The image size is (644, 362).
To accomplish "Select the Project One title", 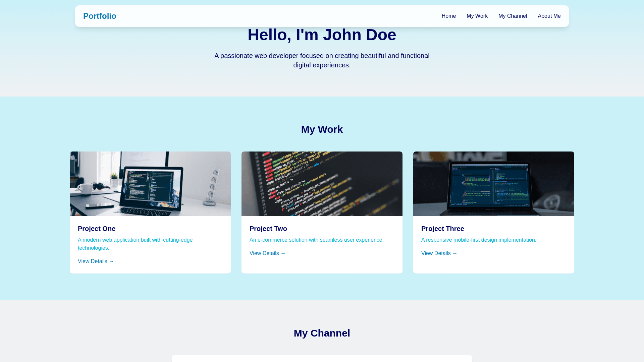I will 97,229.
